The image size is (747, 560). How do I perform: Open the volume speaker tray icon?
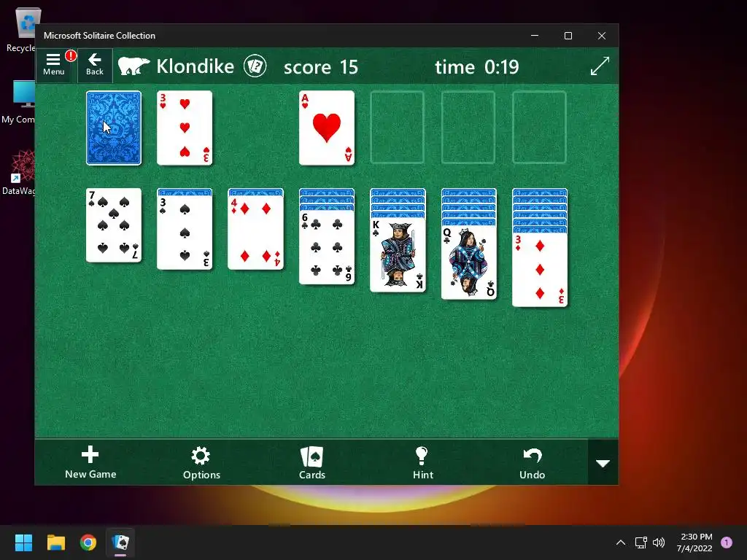[x=659, y=542]
